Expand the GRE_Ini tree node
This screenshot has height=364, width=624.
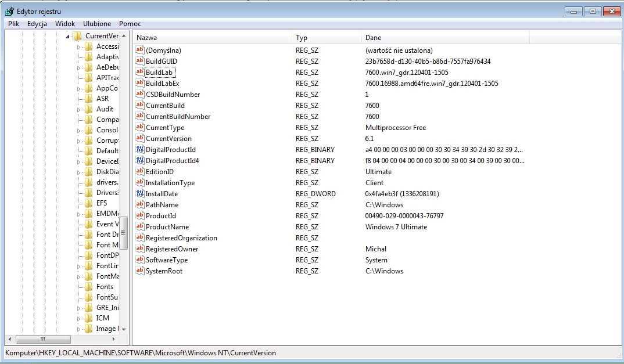[78, 308]
